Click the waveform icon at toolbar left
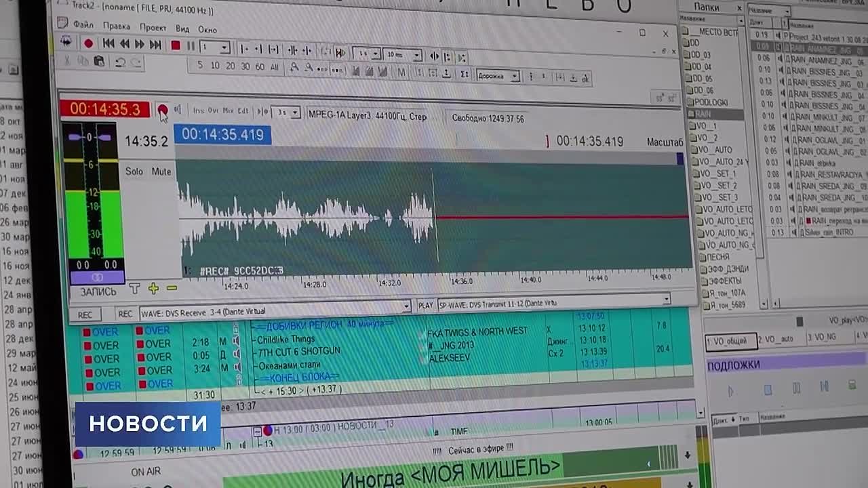 click(x=66, y=41)
